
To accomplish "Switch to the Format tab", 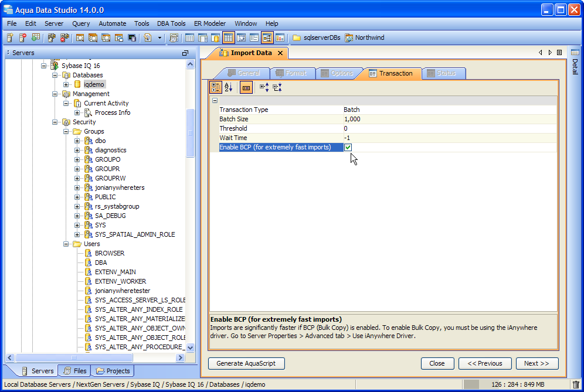I will tap(291, 73).
